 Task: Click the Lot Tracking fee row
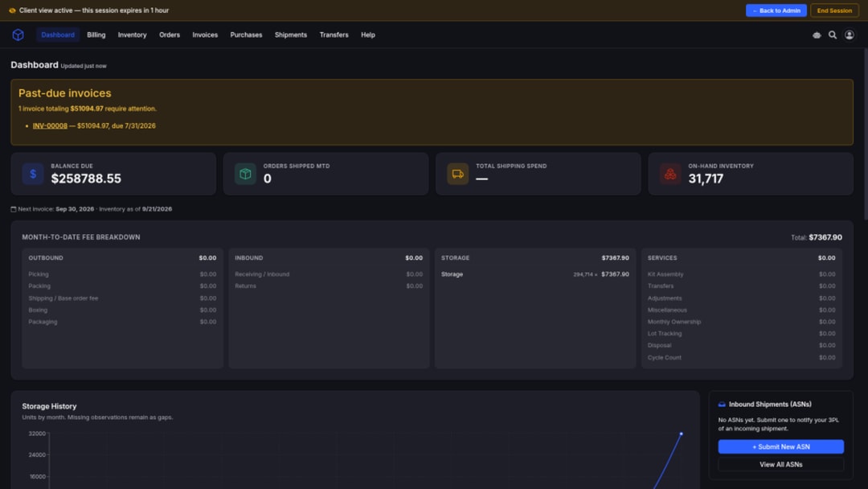[x=742, y=334]
